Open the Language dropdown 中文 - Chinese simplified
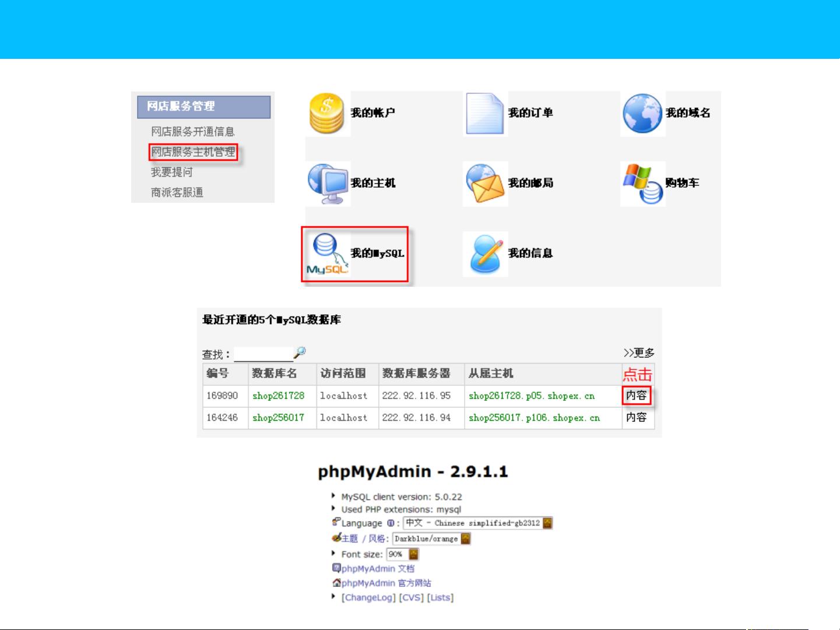The height and width of the screenshot is (630, 840). pos(478,523)
